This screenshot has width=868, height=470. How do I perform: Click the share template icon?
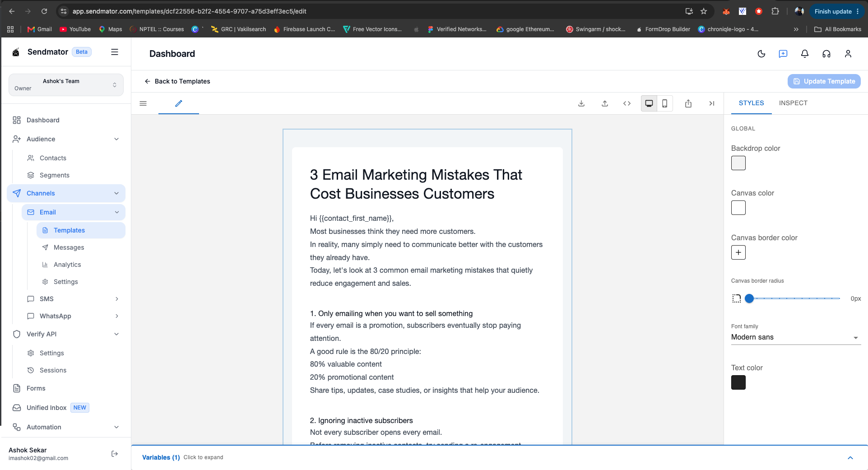click(x=688, y=103)
